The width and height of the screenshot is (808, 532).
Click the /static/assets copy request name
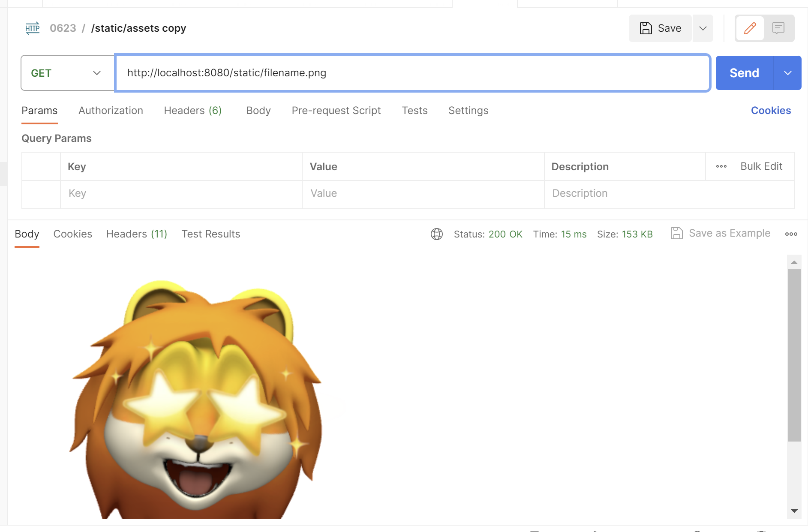click(138, 28)
